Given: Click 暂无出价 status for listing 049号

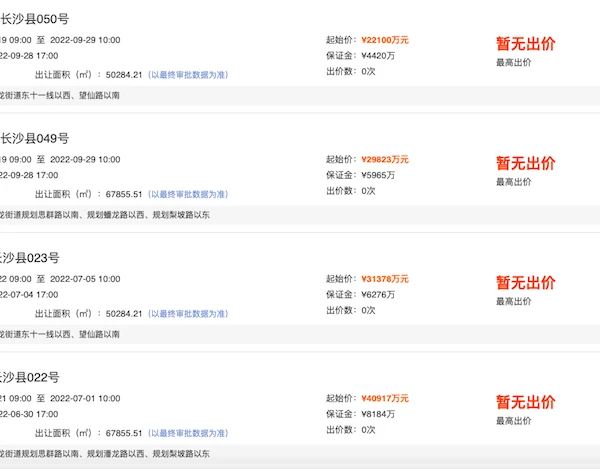Looking at the screenshot, I should [x=525, y=163].
